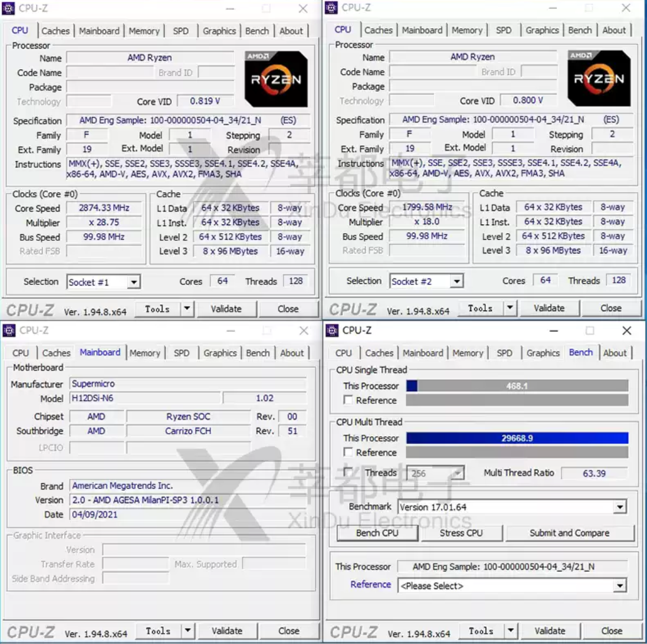Screen dimensions: 647x644
Task: Click Validate in Bench window
Action: click(x=550, y=631)
